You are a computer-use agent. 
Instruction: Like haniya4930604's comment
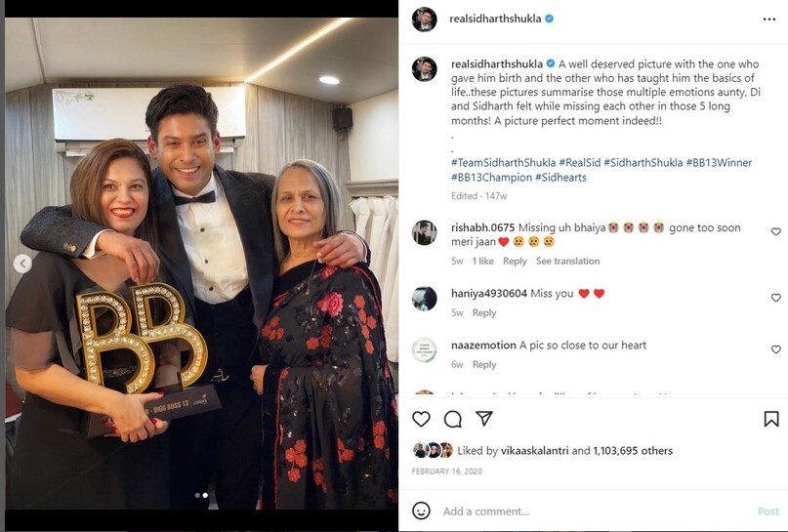(x=776, y=298)
